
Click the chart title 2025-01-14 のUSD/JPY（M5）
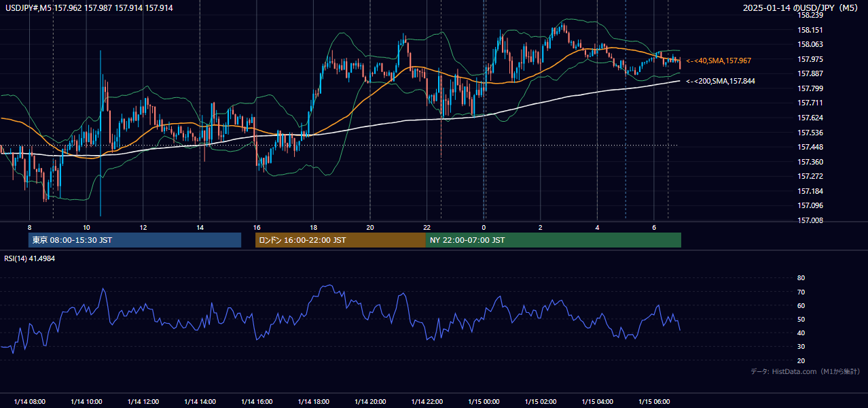[x=802, y=7]
